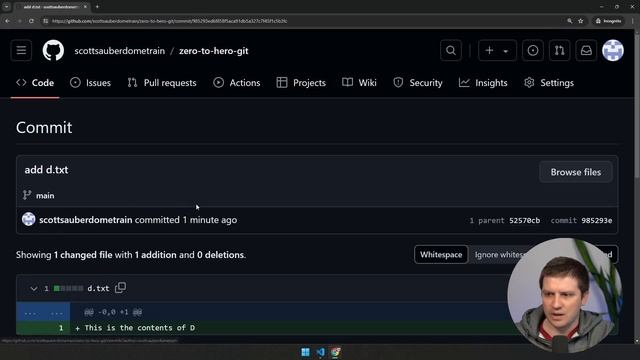Viewport: 640px width, 360px height.
Task: Open the zero-to-hero-git repository link
Action: tap(213, 51)
